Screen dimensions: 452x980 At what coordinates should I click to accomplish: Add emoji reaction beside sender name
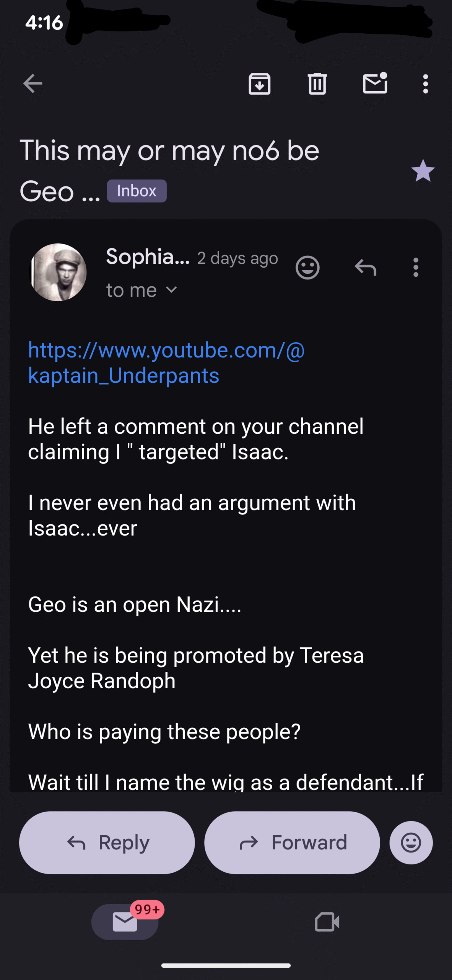307,267
